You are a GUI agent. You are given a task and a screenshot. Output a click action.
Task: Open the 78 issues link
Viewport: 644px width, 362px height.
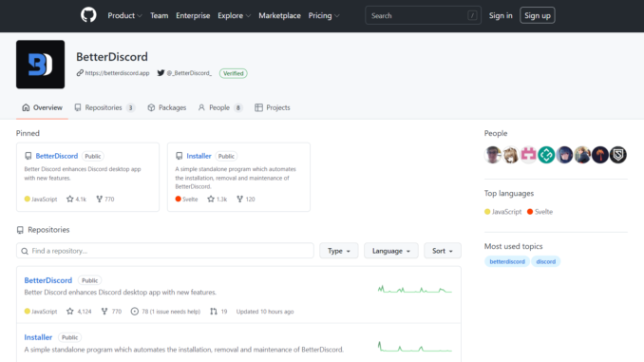pyautogui.click(x=165, y=312)
